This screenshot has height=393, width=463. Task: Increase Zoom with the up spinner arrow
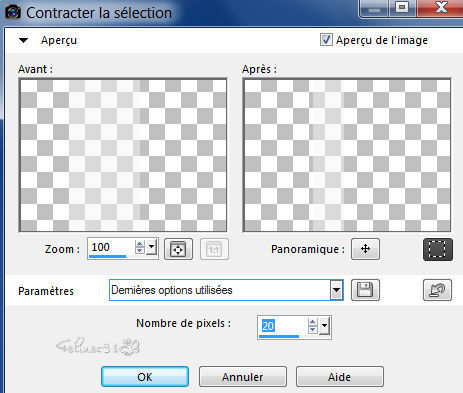(x=140, y=244)
